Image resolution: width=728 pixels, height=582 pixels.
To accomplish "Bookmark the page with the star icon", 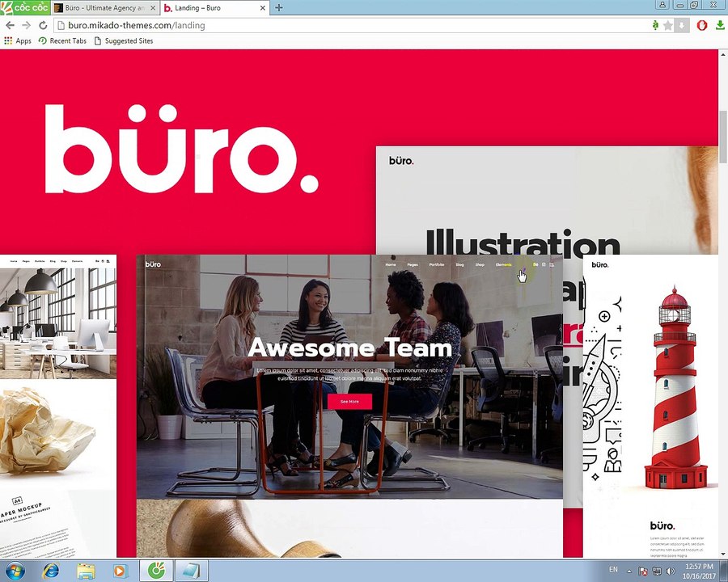I will [x=667, y=26].
